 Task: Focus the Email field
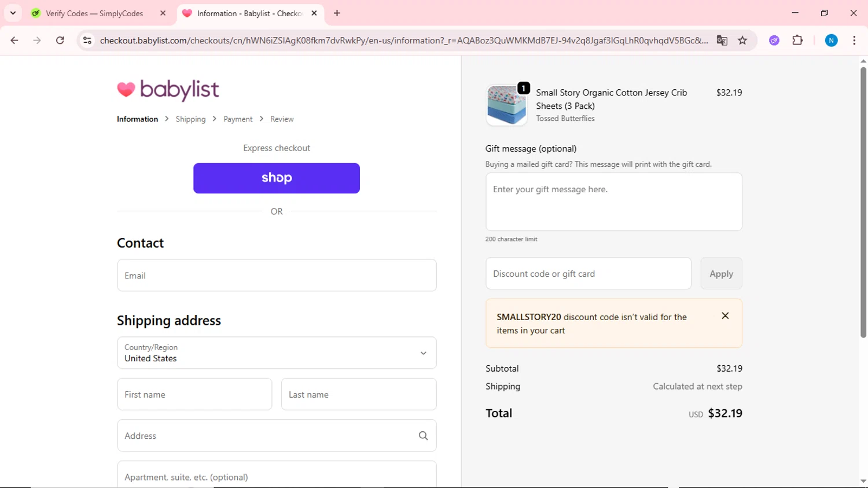[x=277, y=276]
